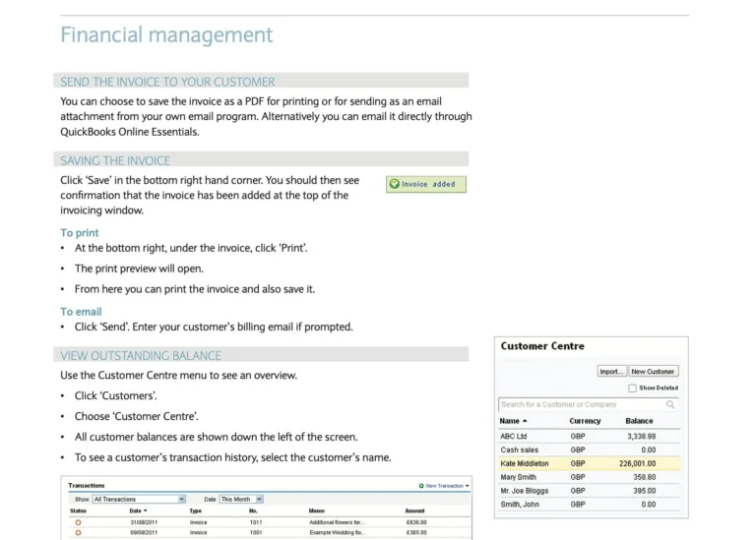Click the green New Transaction plus icon
Image resolution: width=756 pixels, height=540 pixels.
click(421, 486)
